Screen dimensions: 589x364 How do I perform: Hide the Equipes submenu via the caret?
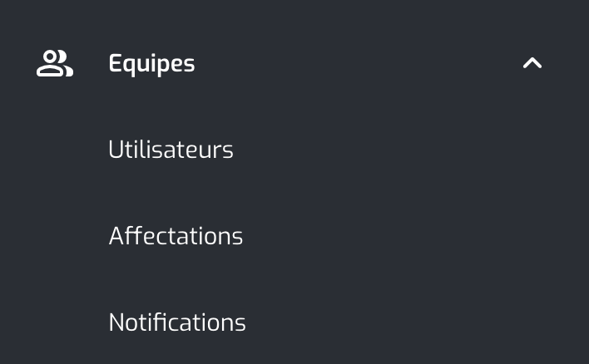(532, 62)
